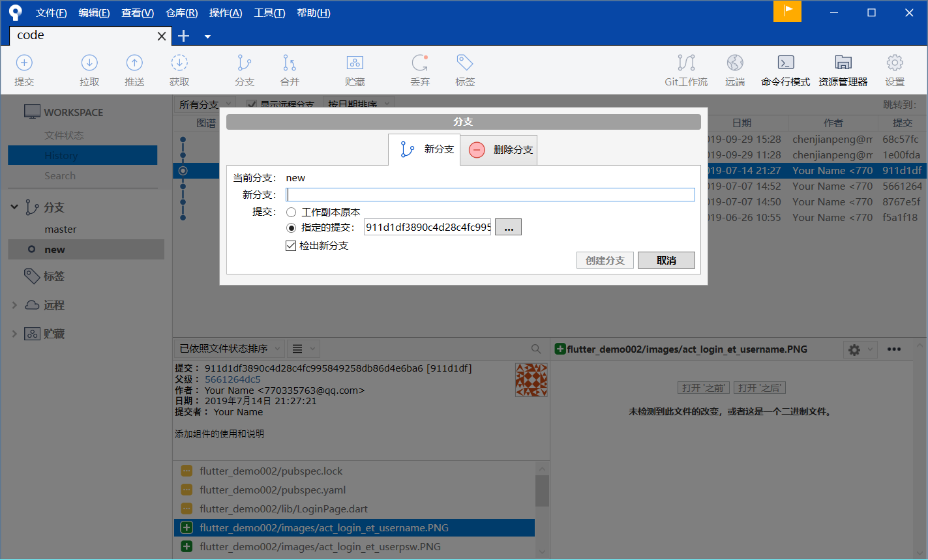Click inside the 新分支 name field
The width and height of the screenshot is (928, 560).
pyautogui.click(x=490, y=194)
